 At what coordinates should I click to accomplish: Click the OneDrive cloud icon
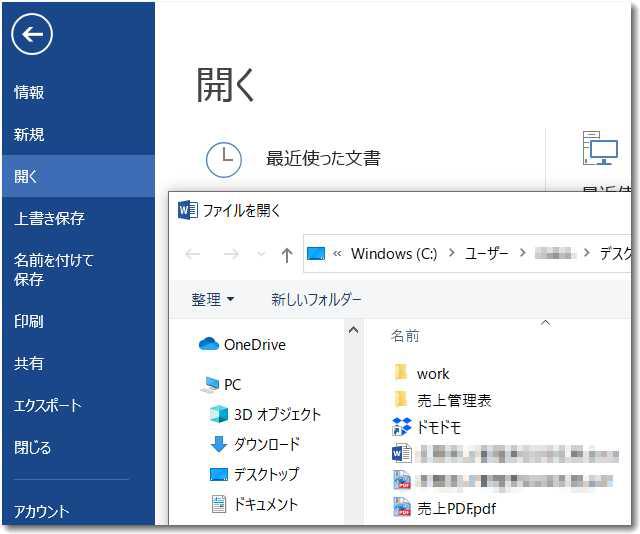click(209, 345)
